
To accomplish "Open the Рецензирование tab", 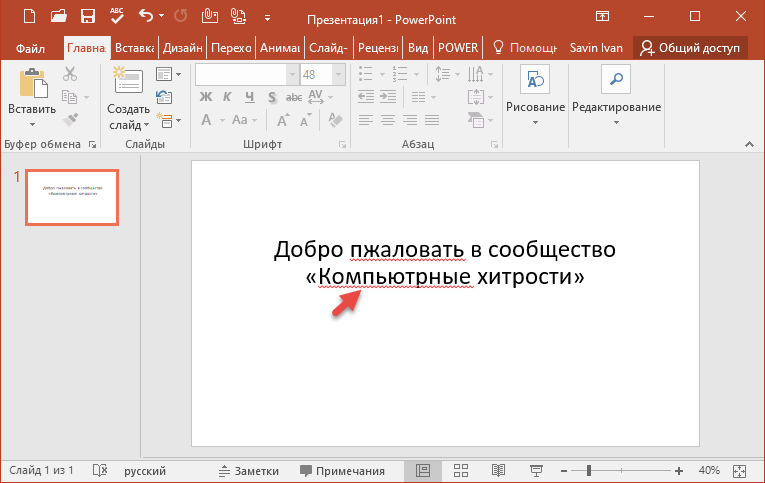I will pyautogui.click(x=378, y=48).
